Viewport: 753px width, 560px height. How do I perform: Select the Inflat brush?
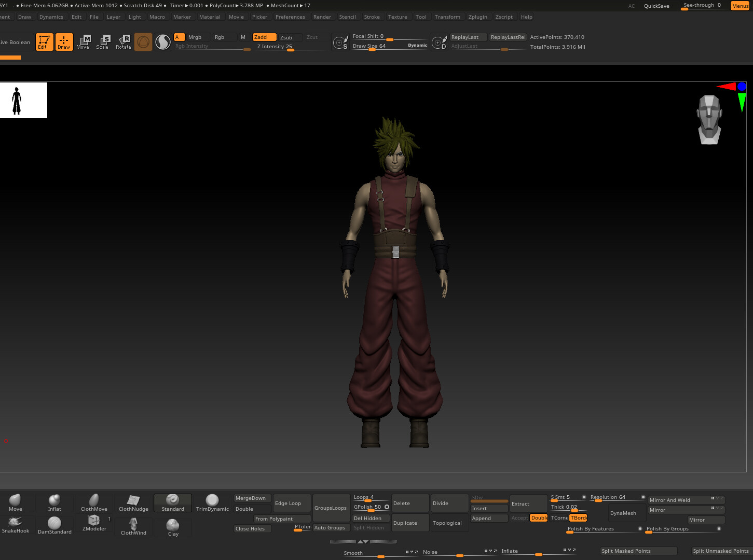tap(54, 502)
